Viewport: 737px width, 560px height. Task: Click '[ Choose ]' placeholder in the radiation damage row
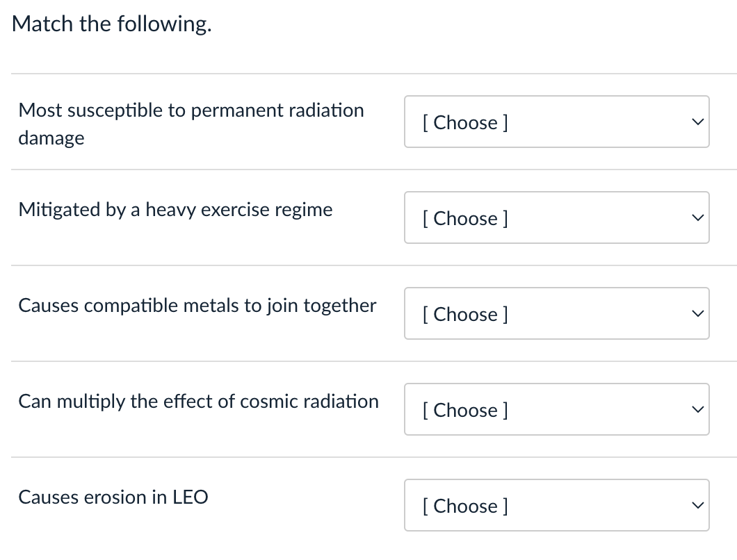[x=464, y=123]
